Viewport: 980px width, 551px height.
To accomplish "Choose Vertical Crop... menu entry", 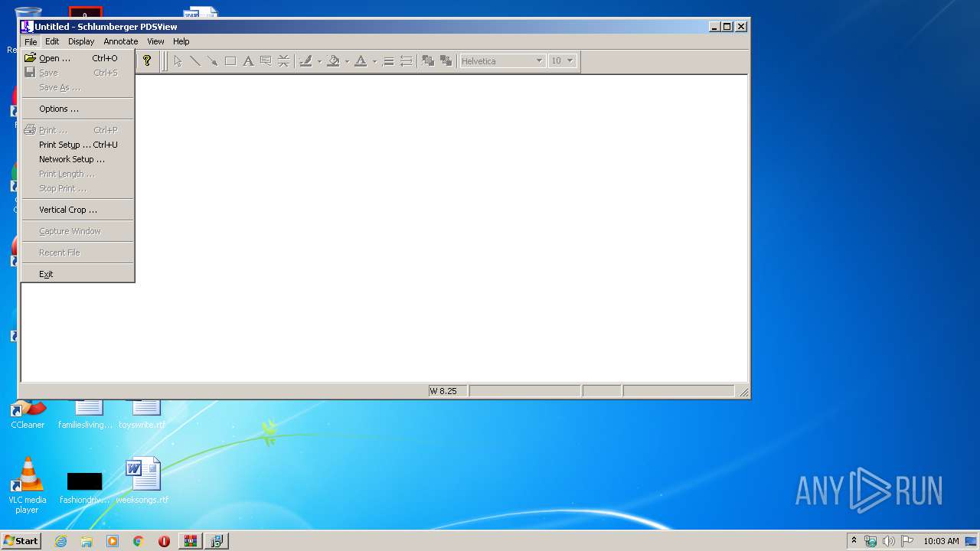I will pyautogui.click(x=77, y=210).
